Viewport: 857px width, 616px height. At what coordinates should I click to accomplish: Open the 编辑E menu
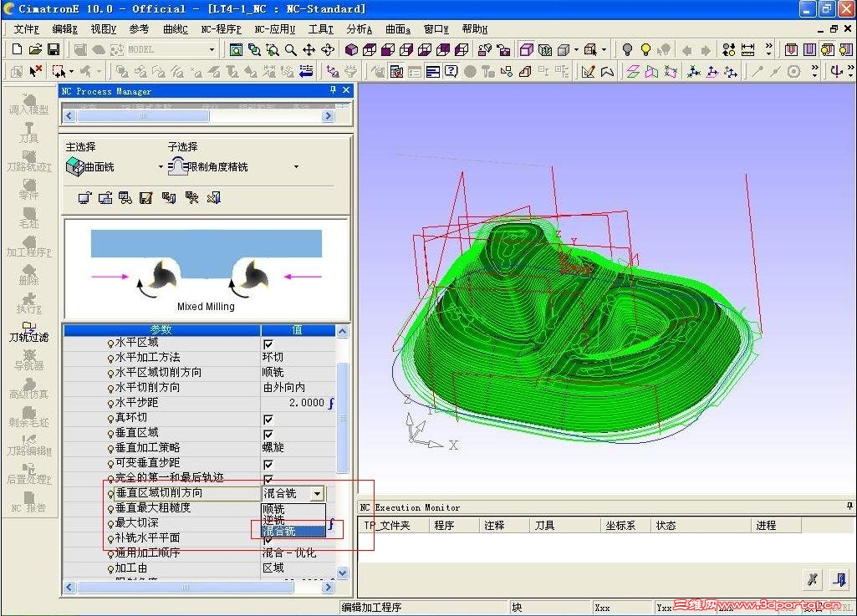[64, 29]
